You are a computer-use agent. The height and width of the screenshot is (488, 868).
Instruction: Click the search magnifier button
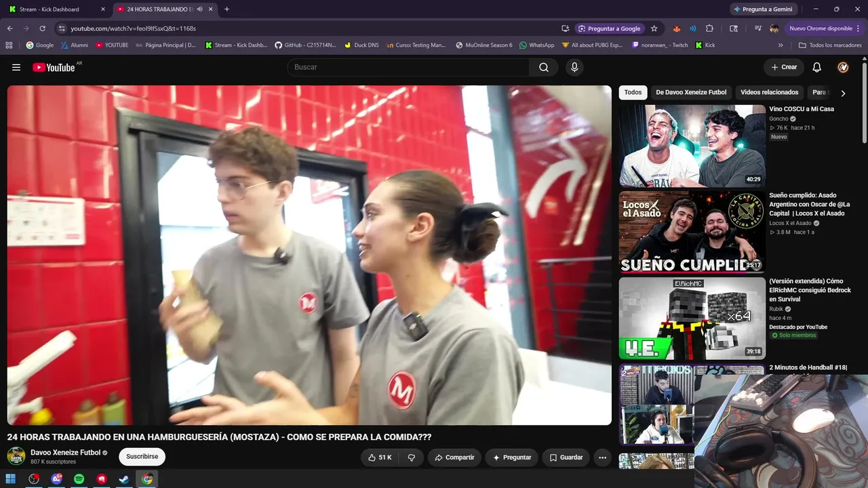click(544, 67)
